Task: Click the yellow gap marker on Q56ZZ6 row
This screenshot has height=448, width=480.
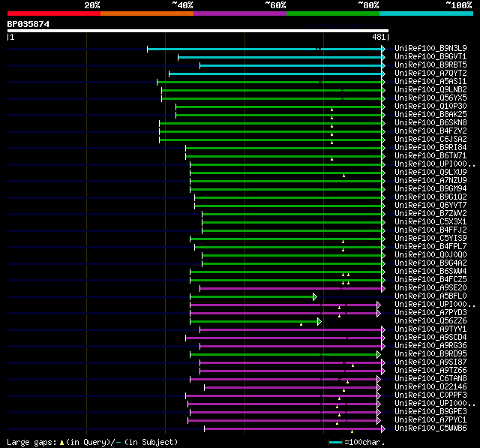Action: [x=301, y=324]
